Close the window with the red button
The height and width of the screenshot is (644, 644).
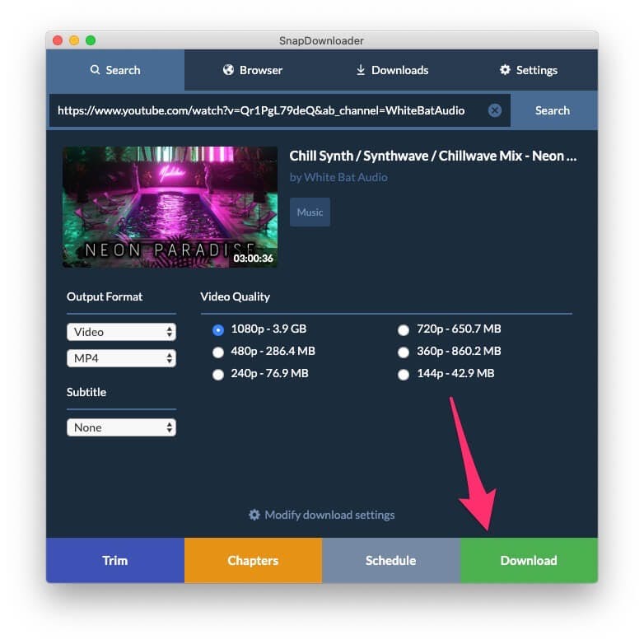[58, 40]
